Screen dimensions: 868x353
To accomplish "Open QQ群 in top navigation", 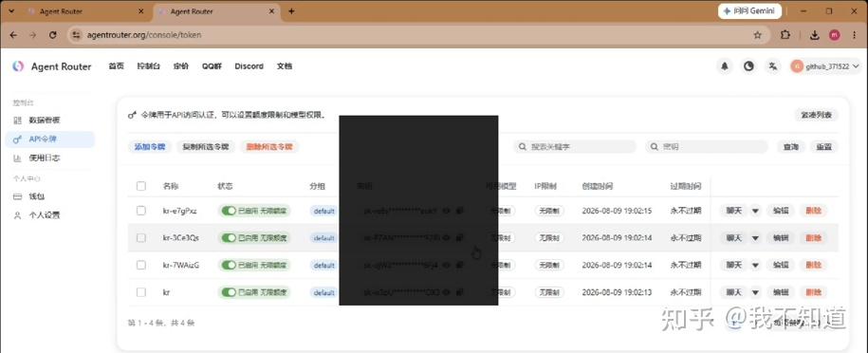I will coord(212,66).
